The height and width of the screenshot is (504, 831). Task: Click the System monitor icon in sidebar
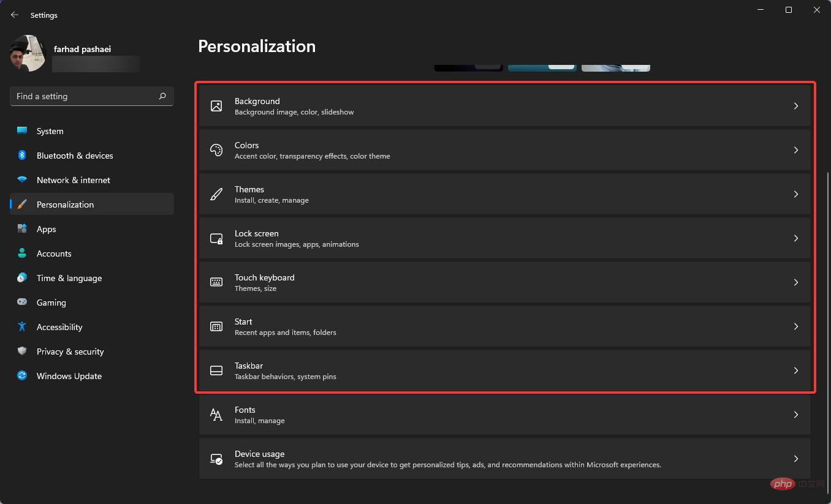coord(22,131)
